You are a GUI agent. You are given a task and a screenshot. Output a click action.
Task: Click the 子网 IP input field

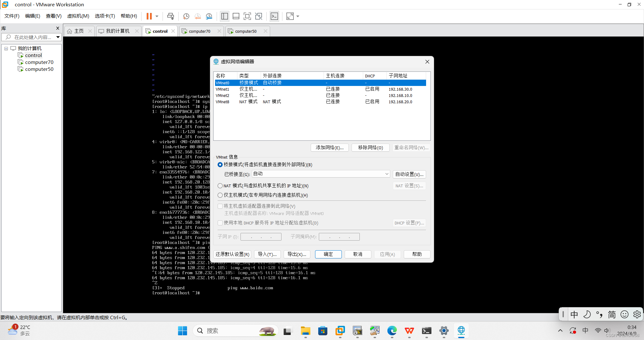coord(261,237)
